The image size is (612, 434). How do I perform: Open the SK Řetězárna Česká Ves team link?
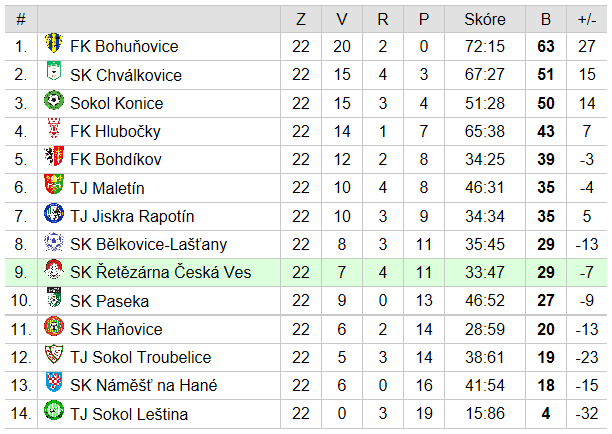pyautogui.click(x=160, y=272)
